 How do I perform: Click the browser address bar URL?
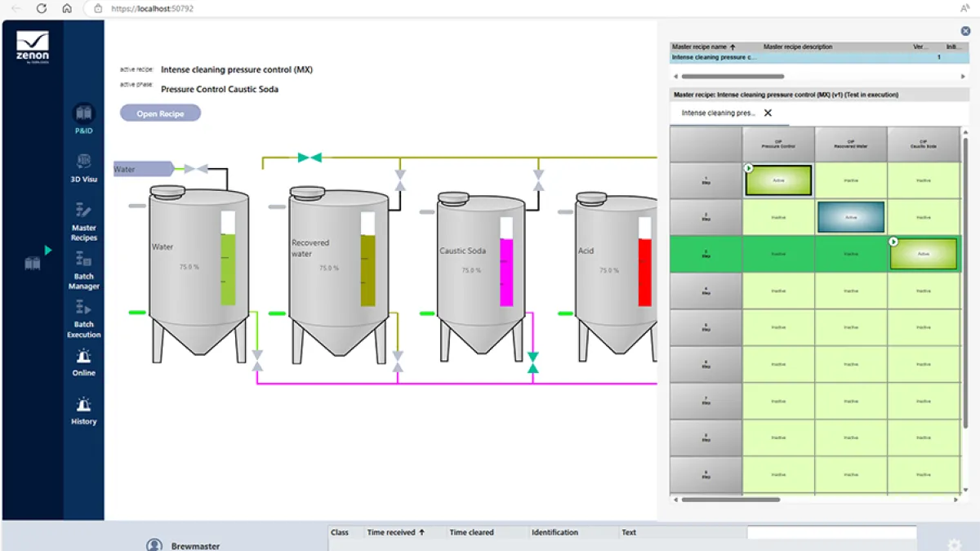coord(152,8)
